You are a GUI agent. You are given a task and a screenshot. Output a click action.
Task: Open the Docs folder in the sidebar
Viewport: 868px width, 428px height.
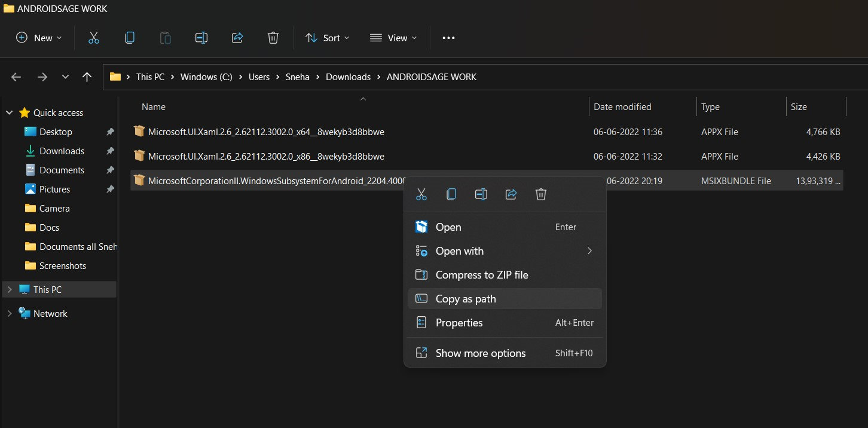pos(49,227)
